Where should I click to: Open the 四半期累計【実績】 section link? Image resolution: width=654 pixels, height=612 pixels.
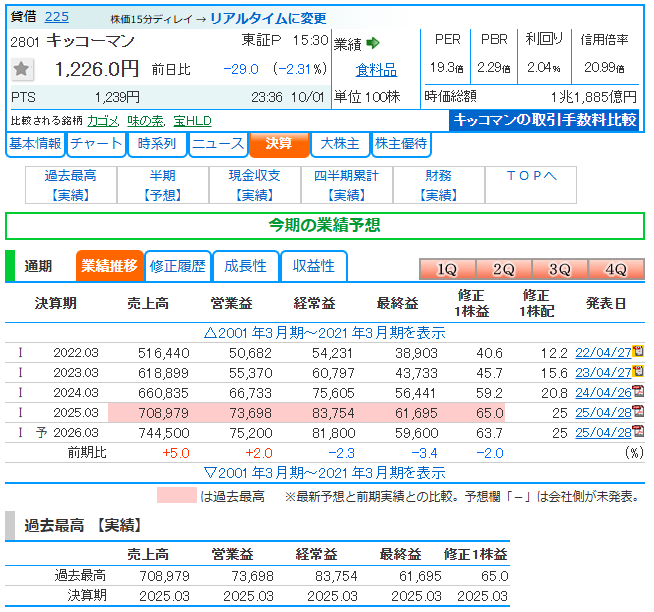tap(347, 185)
